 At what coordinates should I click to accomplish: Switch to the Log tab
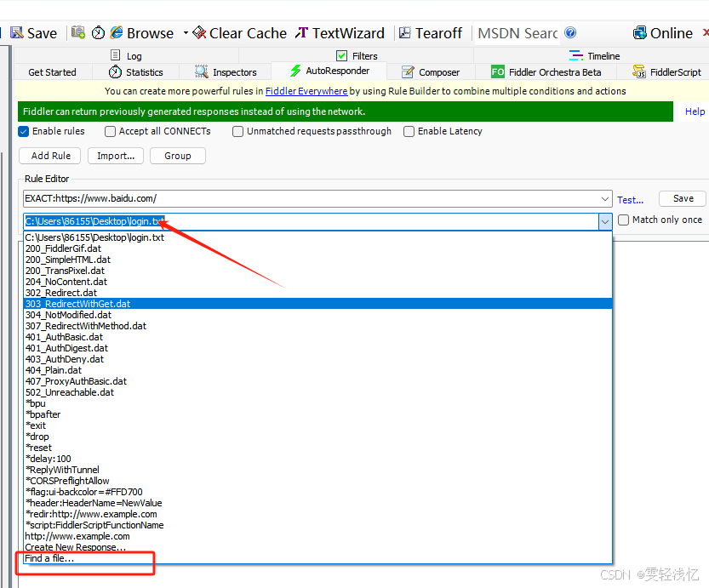tap(127, 55)
